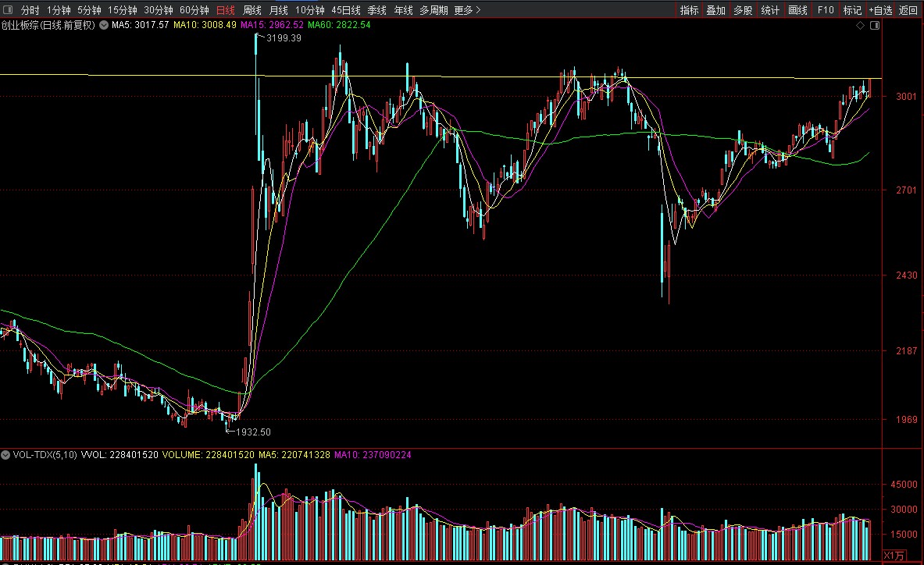Open the 多周期 multi-period view

(x=433, y=10)
